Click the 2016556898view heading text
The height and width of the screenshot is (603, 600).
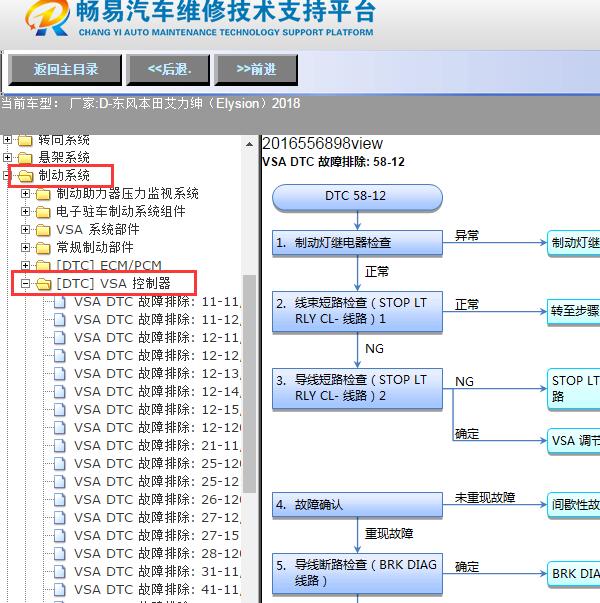322,144
